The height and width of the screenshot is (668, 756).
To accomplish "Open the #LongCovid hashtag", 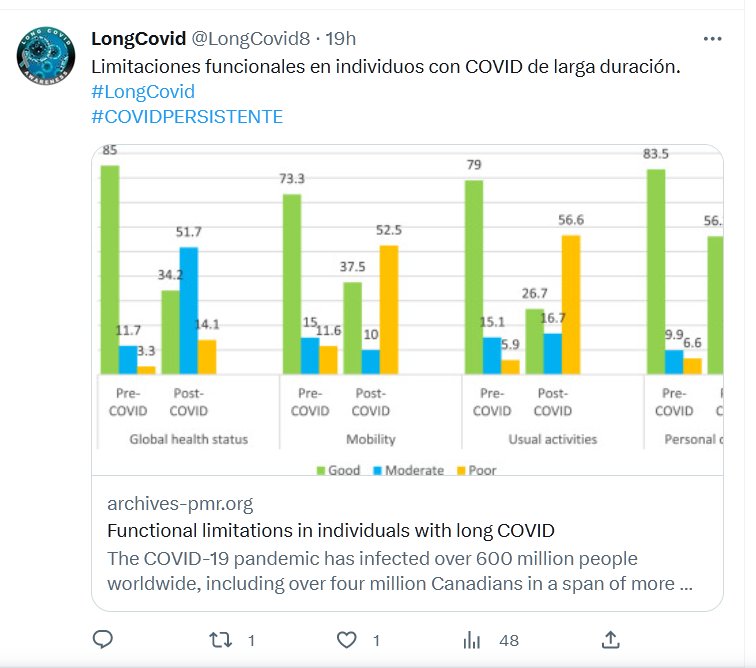I will point(142,92).
